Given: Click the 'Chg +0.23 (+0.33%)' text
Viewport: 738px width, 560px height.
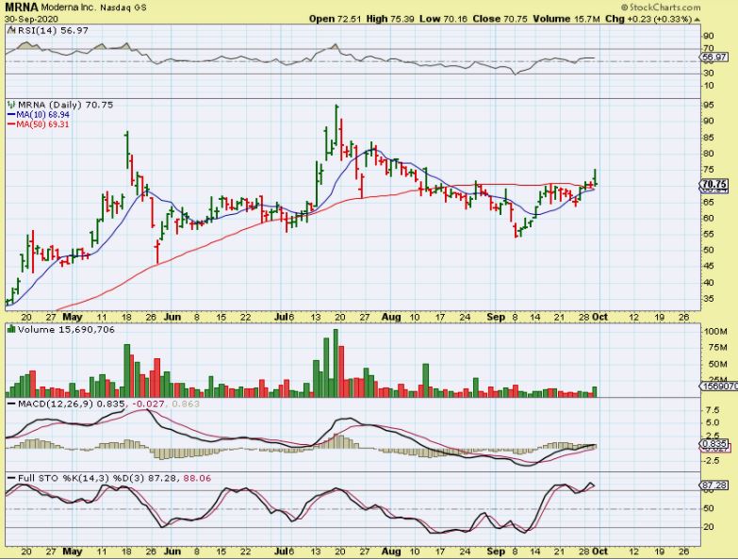Looking at the screenshot, I should click(x=648, y=19).
